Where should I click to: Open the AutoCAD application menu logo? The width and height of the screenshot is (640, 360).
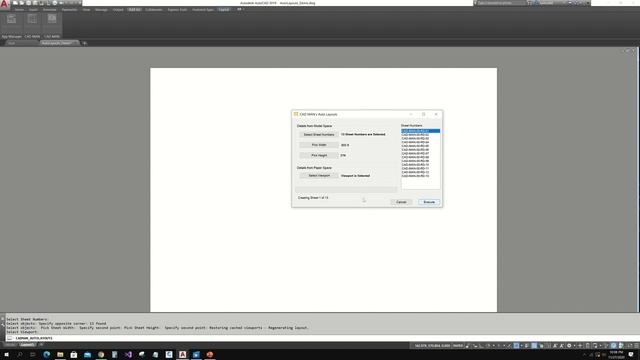coord(4,4)
